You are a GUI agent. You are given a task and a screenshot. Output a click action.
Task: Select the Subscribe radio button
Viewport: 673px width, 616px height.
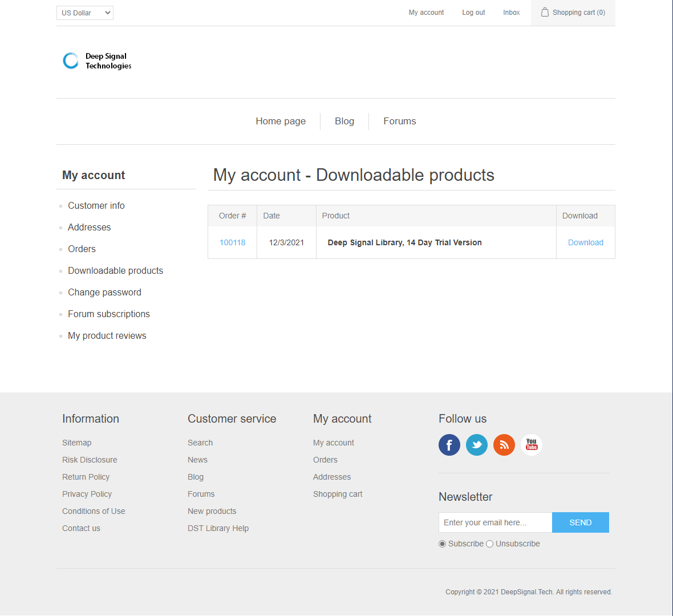click(x=442, y=544)
